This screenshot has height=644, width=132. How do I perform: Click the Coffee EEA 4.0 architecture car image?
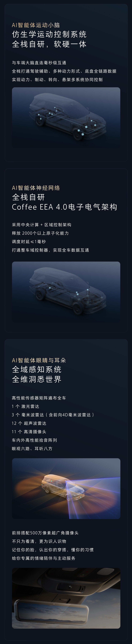pos(66,292)
